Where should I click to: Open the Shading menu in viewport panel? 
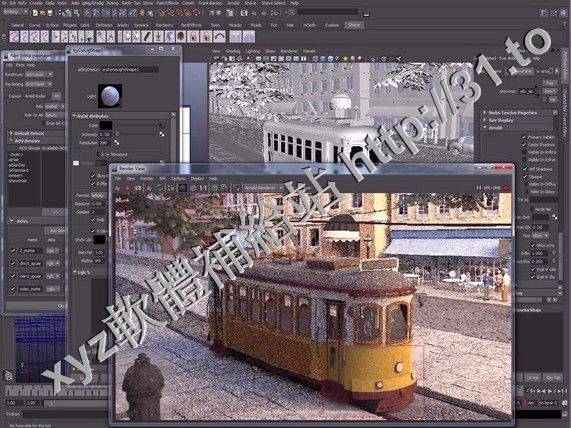[233, 51]
